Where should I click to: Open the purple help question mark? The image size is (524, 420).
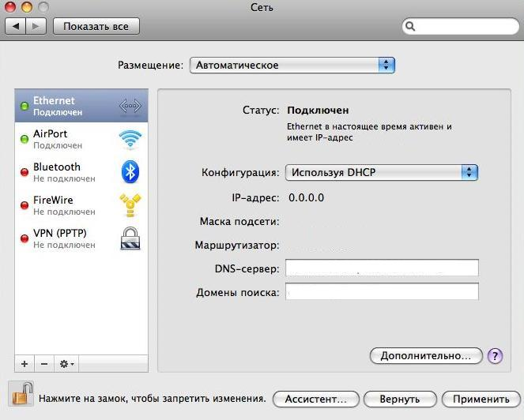click(495, 356)
